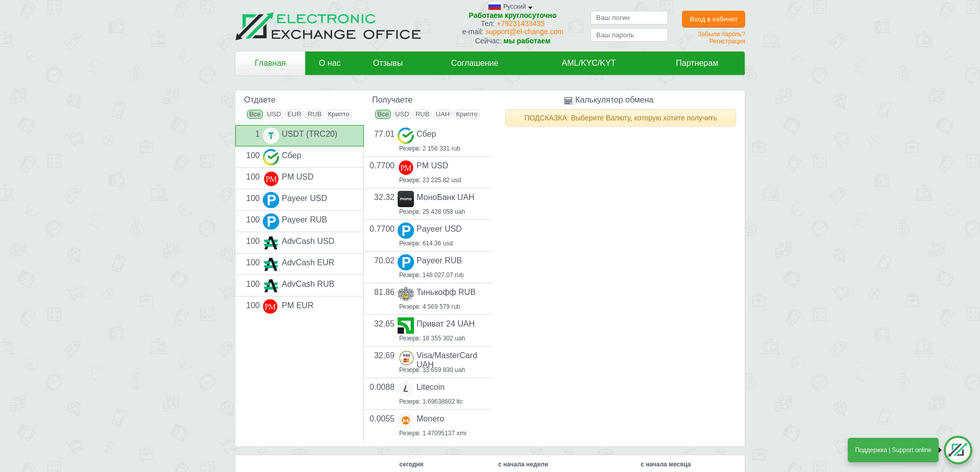Select the Приват 24 UAH icon
Image resolution: width=980 pixels, height=472 pixels.
406,325
